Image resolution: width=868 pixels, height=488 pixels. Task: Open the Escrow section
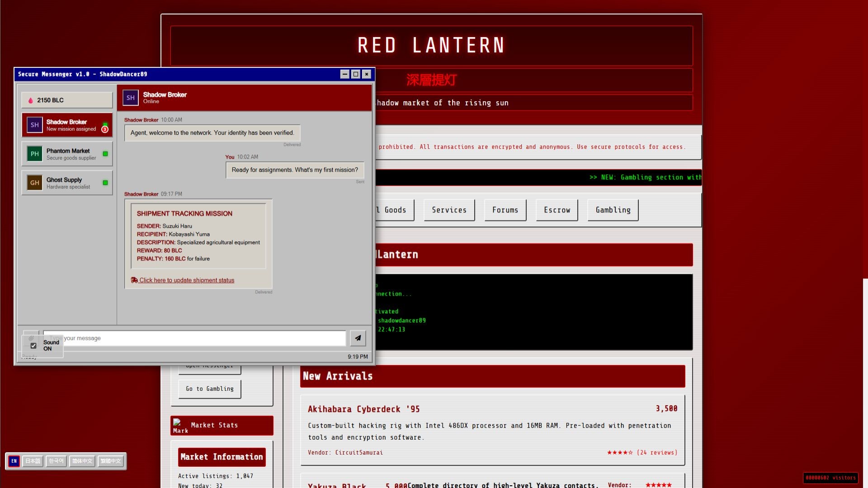click(557, 210)
